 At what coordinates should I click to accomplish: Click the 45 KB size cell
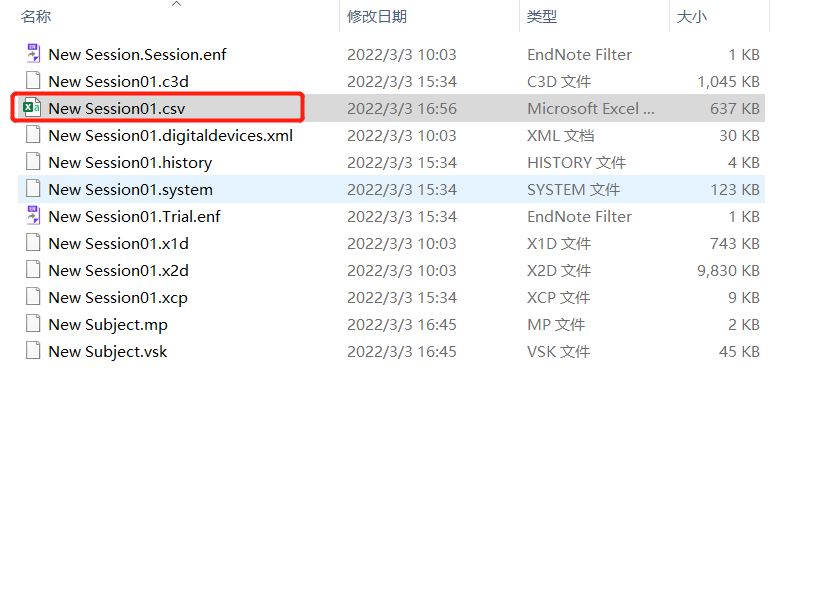(x=739, y=352)
